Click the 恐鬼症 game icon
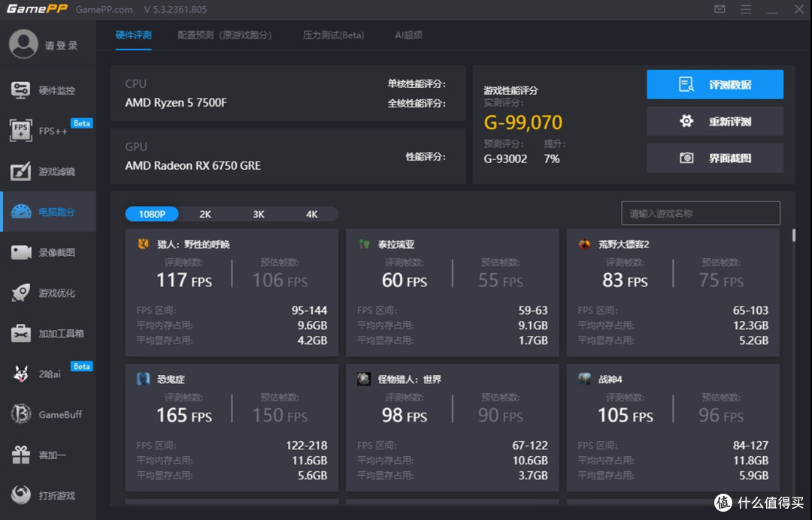Screen dimensions: 812x520 144,379
